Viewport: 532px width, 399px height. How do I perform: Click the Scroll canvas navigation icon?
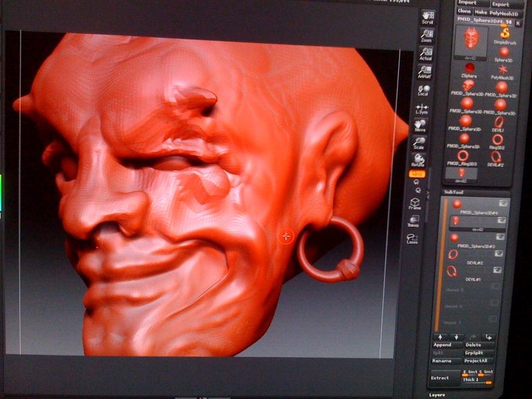(426, 18)
